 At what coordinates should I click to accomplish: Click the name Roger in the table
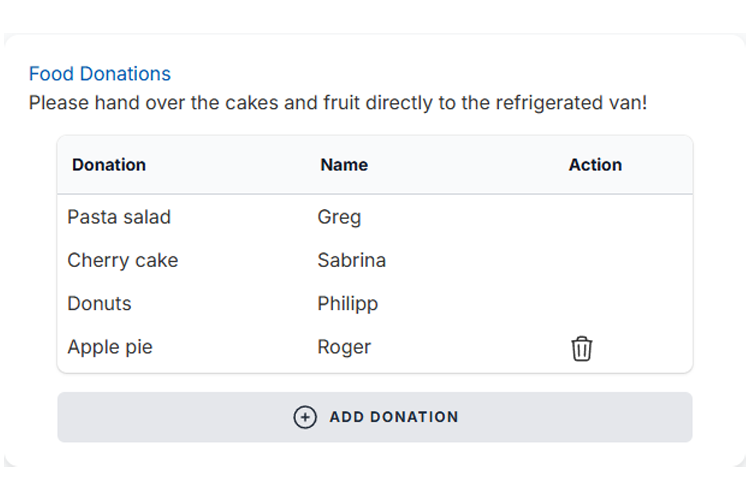click(x=344, y=347)
